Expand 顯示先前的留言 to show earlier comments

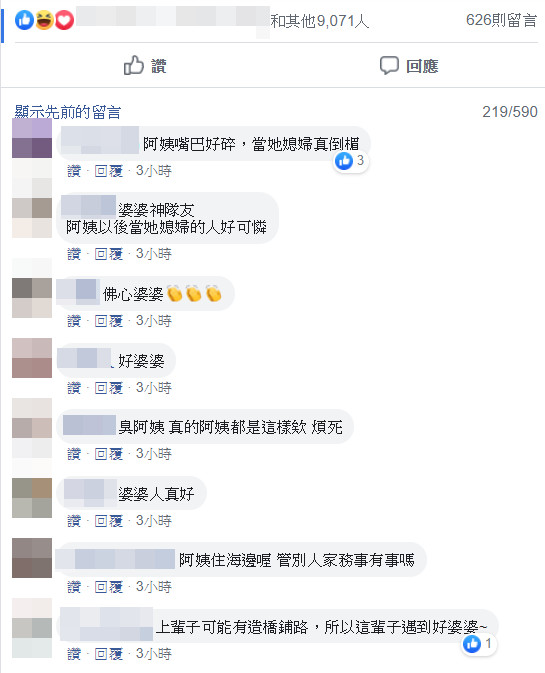pyautogui.click(x=67, y=112)
